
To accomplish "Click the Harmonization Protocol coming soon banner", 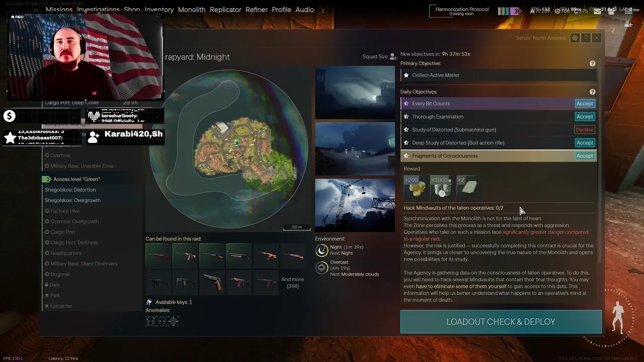I will (461, 11).
